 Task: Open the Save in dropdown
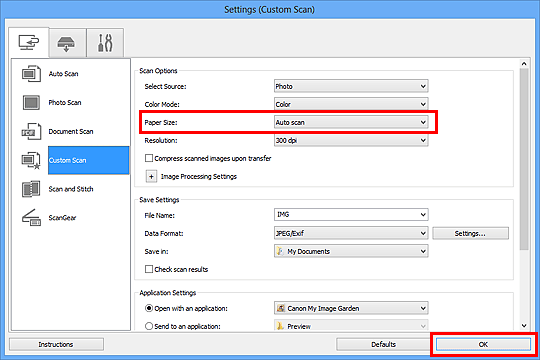pyautogui.click(x=351, y=251)
